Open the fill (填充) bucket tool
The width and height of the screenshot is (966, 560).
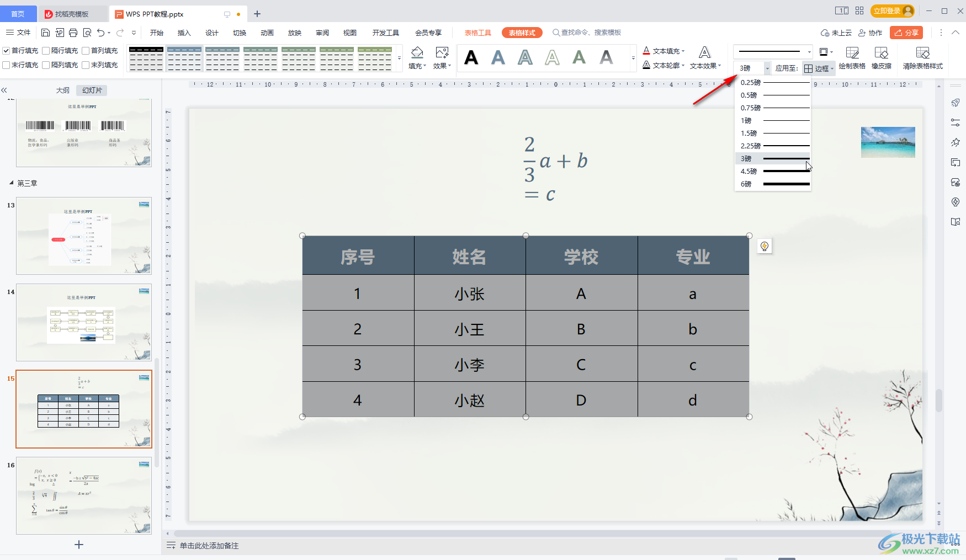pos(417,58)
